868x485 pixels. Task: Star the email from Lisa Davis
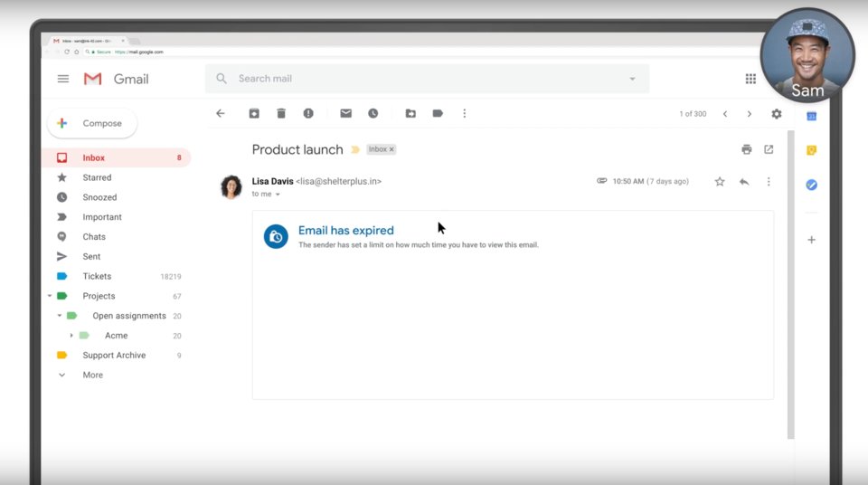[x=720, y=182]
